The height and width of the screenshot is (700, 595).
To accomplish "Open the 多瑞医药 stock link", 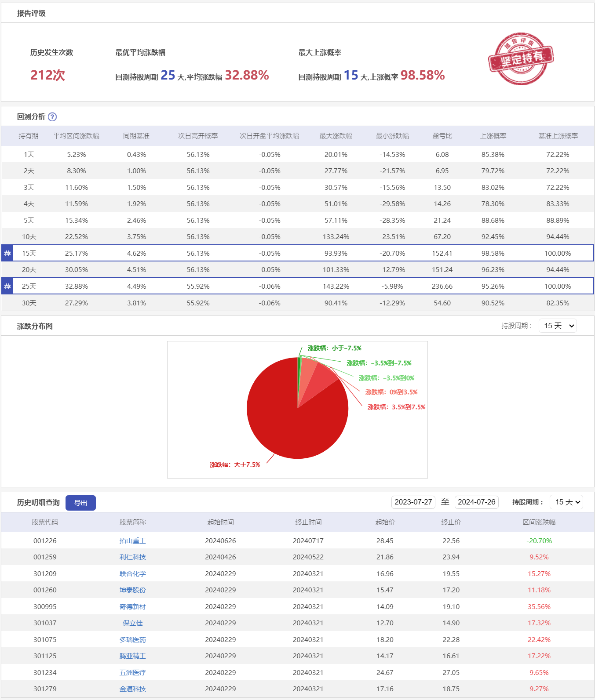I will point(132,640).
